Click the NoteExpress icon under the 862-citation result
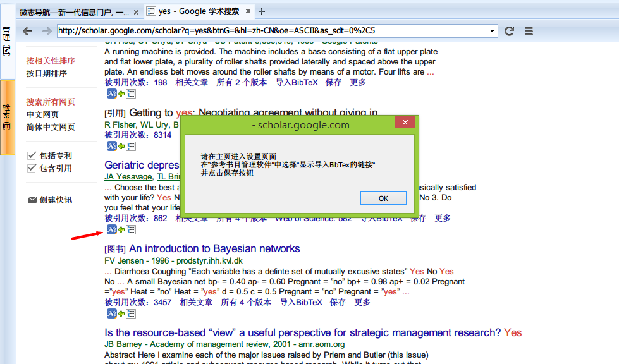The image size is (619, 364). click(112, 229)
